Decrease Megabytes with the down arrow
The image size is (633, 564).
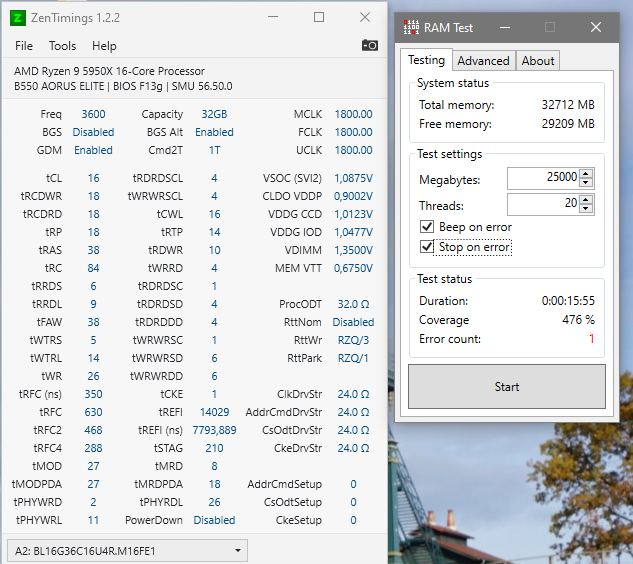[x=586, y=182]
